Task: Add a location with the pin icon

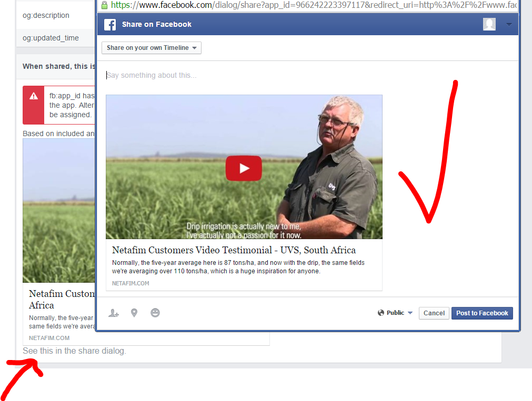Action: pyautogui.click(x=134, y=313)
